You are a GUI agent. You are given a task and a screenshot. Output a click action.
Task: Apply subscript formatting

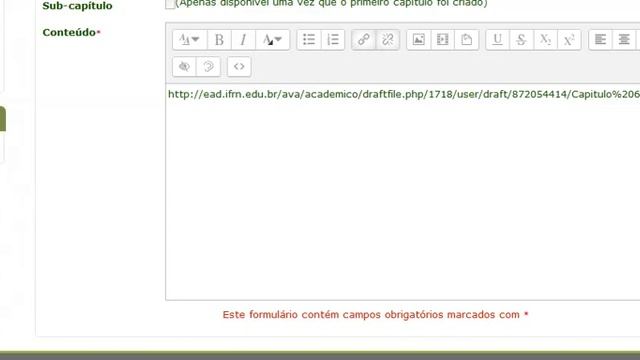545,40
